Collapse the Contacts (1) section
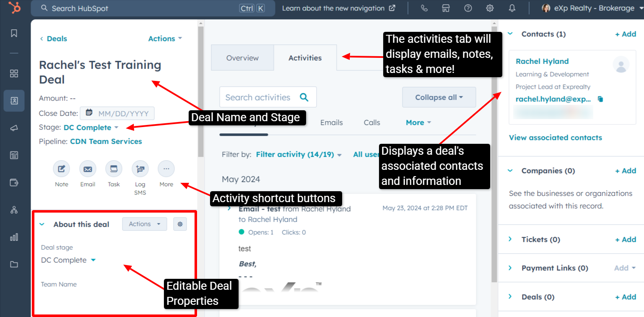This screenshot has width=644, height=317. click(510, 34)
